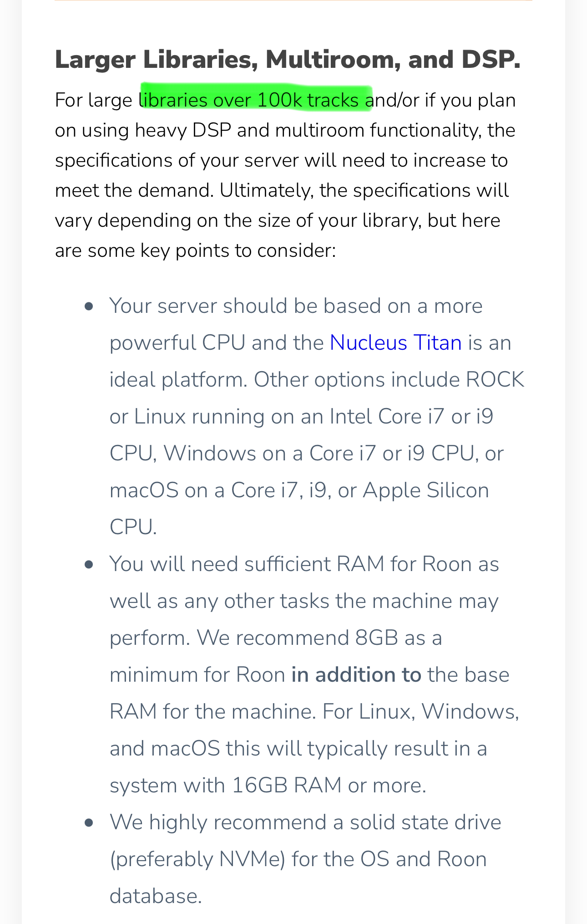Click the "16GB RAM or more" text
The width and height of the screenshot is (587, 924).
click(x=329, y=785)
